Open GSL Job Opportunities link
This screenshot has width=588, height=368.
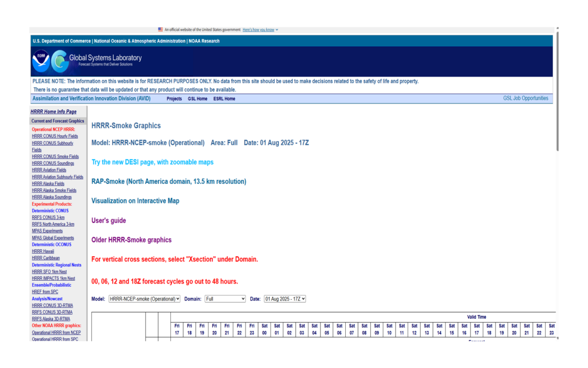pos(525,98)
